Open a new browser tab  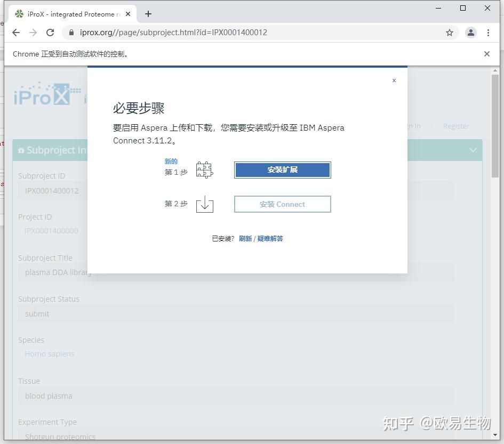[148, 14]
